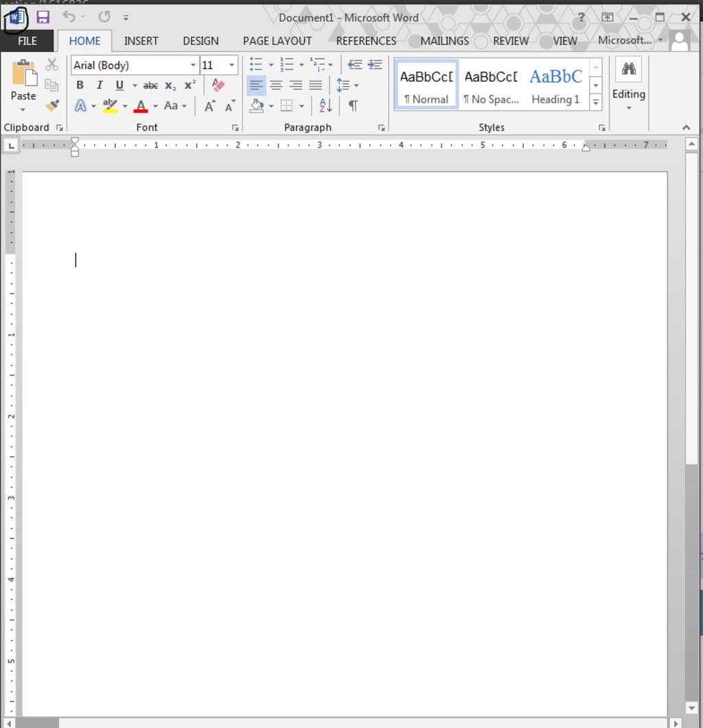Open the MAILINGS tab
703x728 pixels.
[445, 41]
